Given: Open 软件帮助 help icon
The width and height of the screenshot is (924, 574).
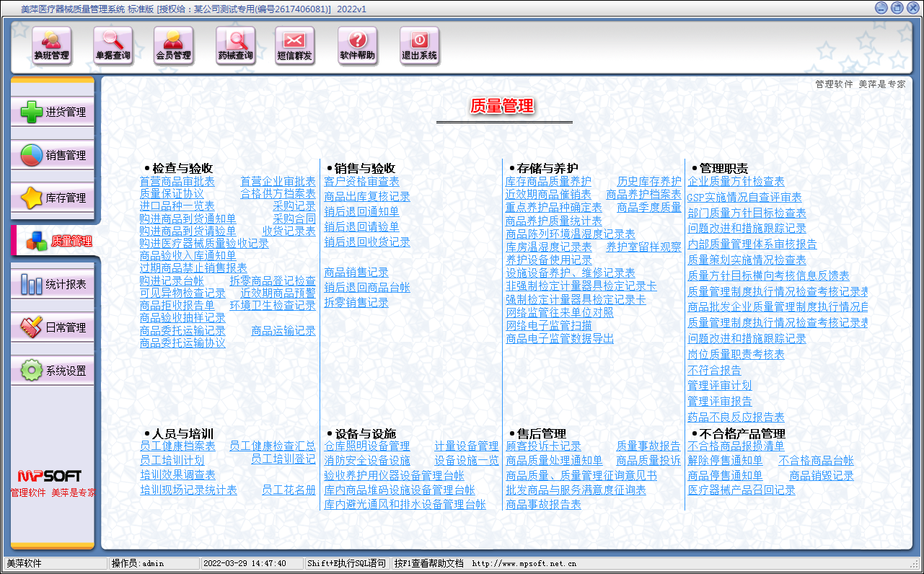Looking at the screenshot, I should click(x=358, y=45).
